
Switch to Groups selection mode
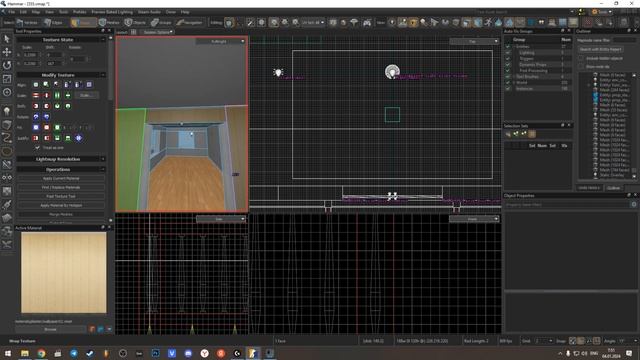click(x=161, y=22)
